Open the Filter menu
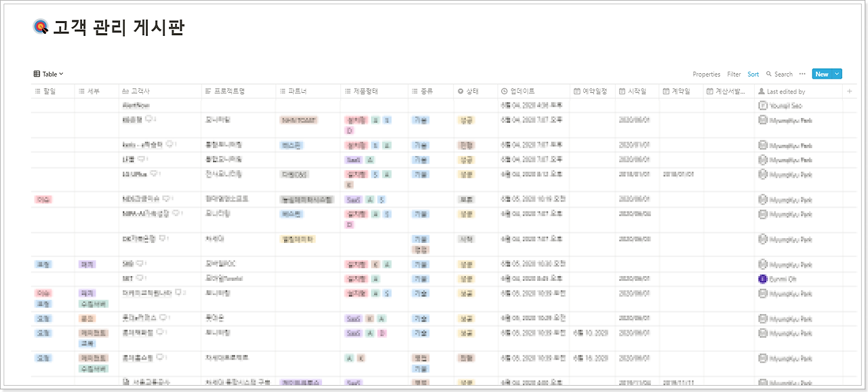 [734, 74]
